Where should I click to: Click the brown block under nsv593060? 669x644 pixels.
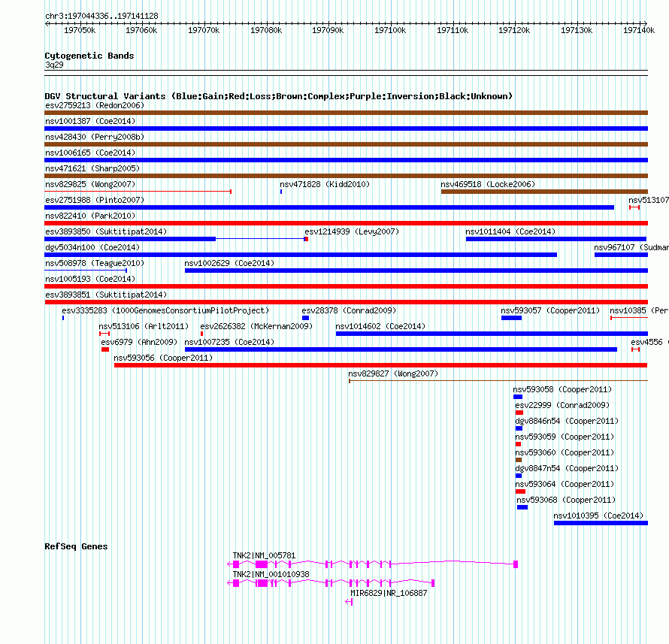pyautogui.click(x=519, y=460)
